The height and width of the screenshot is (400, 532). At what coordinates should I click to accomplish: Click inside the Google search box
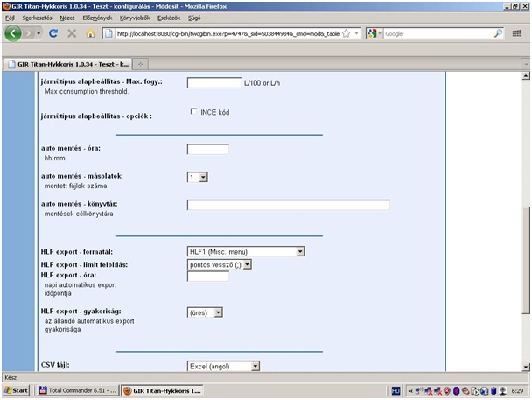(437, 33)
